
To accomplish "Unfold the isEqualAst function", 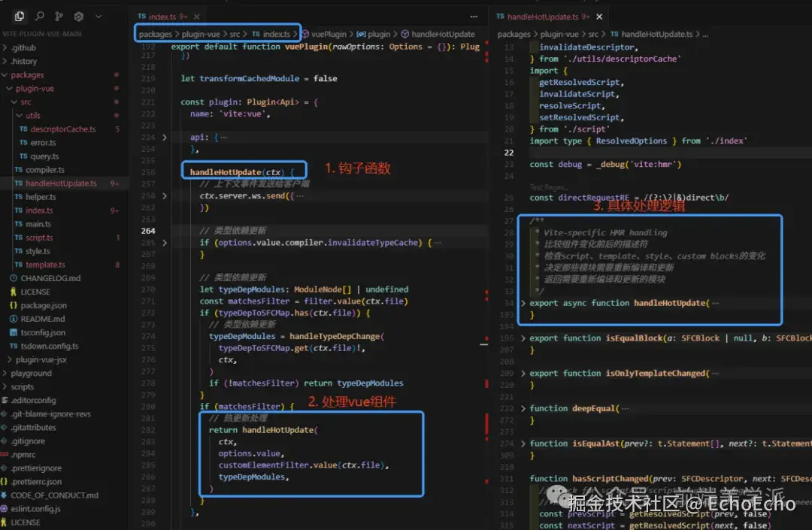I will tap(523, 444).
